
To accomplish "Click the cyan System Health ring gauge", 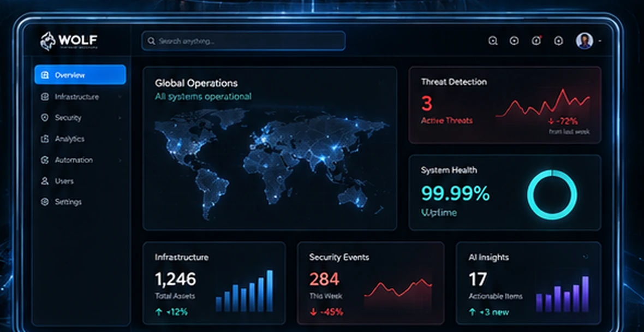I will coord(552,195).
